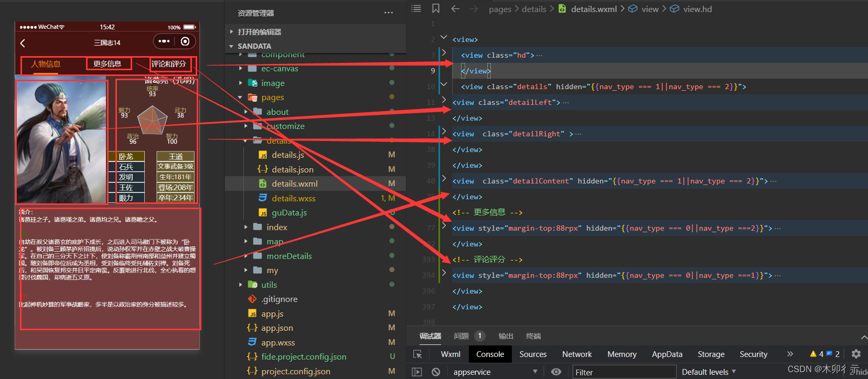The width and height of the screenshot is (868, 379).
Task: Open the Default levels dropdown
Action: [709, 372]
